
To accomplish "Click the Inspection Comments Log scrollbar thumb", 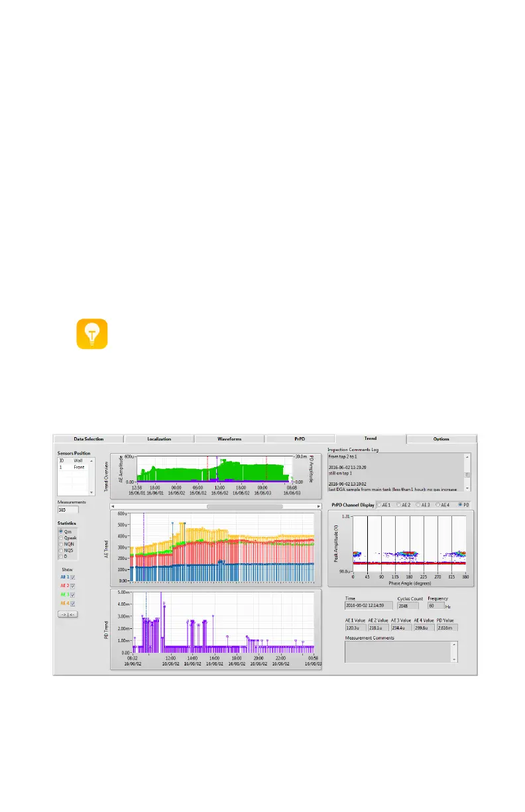I will pos(467,474).
